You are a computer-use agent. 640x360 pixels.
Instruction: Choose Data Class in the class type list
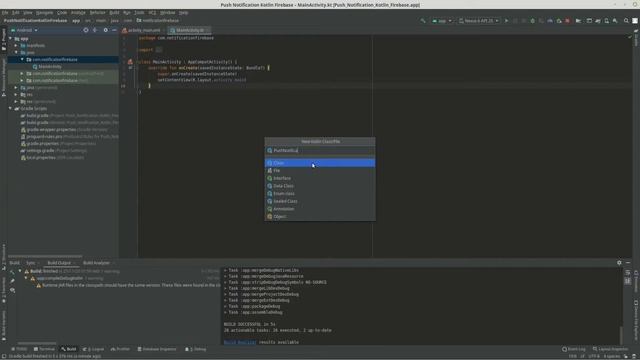pyautogui.click(x=320, y=186)
